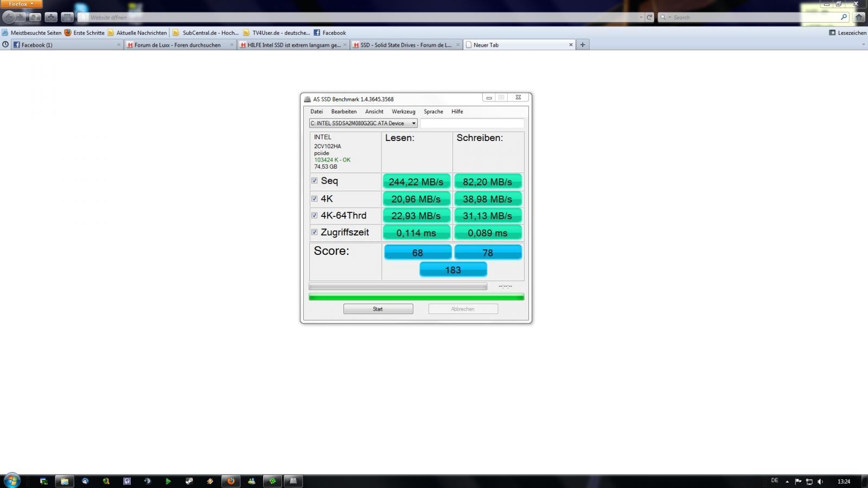Click the TV4User.de bookmark

click(x=277, y=33)
